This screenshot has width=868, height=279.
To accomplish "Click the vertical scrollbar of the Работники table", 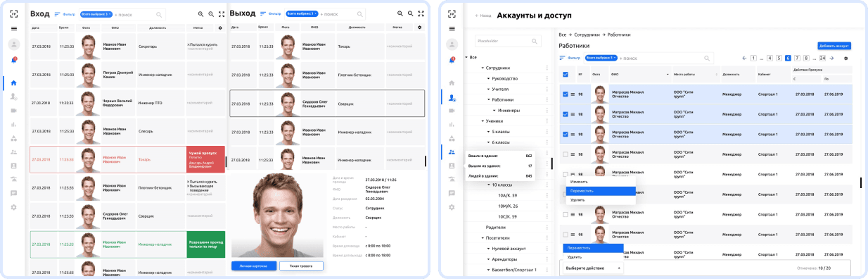I will pyautogui.click(x=861, y=182).
